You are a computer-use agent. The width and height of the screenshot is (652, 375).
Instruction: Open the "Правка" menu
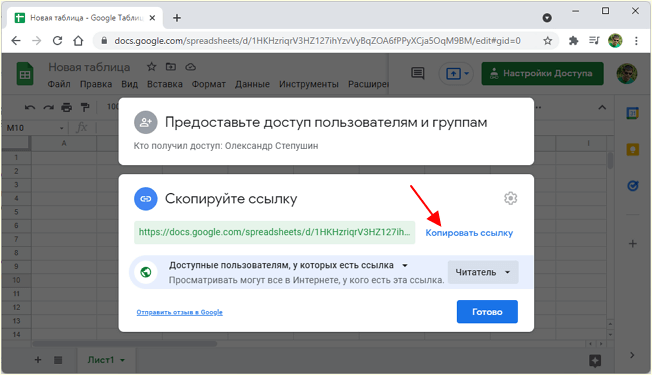(96, 84)
